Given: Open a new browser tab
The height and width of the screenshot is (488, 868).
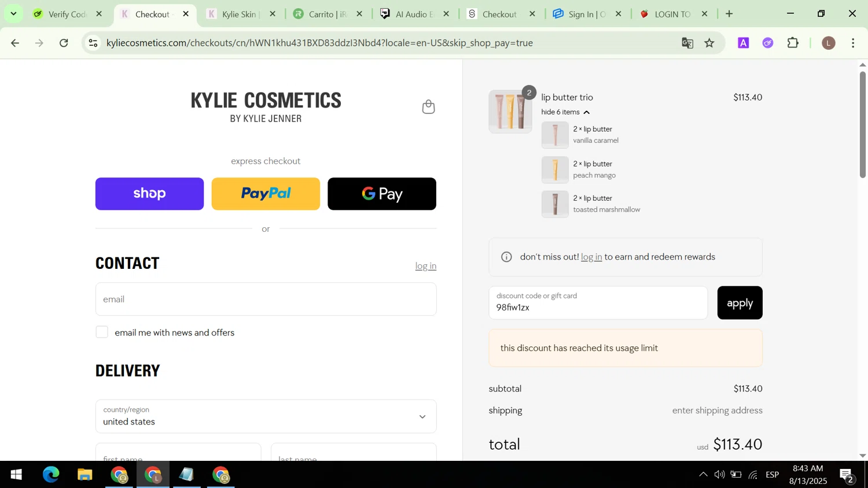Looking at the screenshot, I should coord(729,14).
